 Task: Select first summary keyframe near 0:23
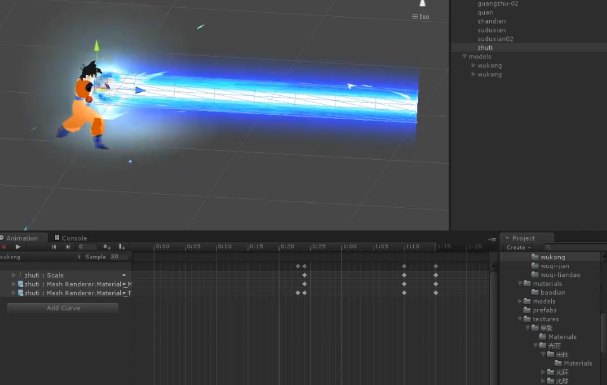point(298,266)
